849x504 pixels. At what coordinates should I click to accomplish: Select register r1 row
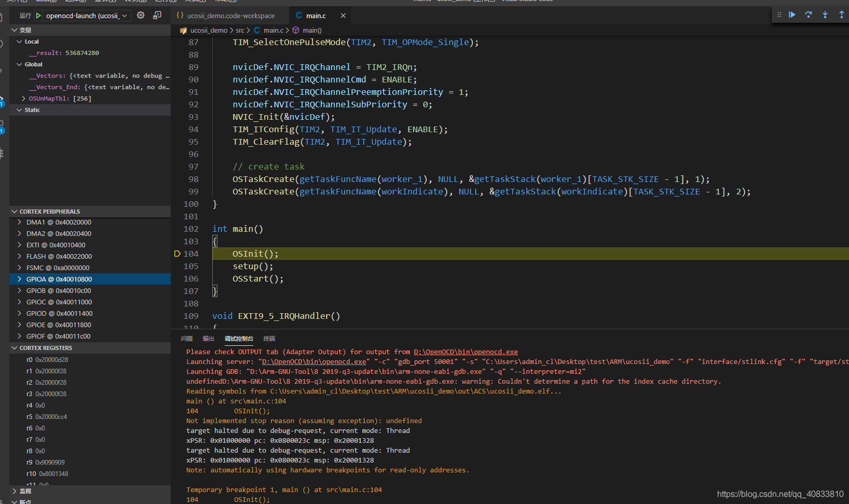tap(90, 371)
